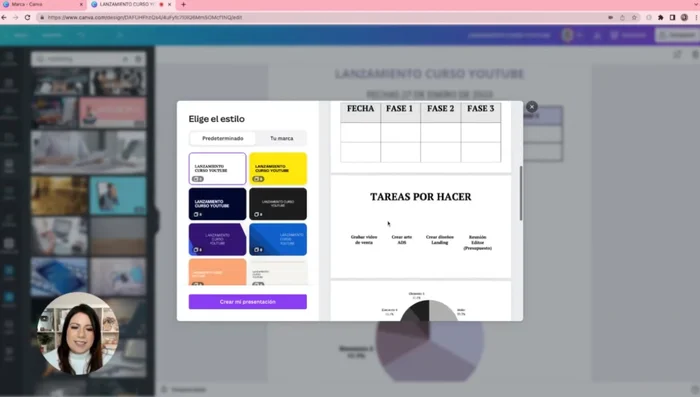
Task: Go back in the browser
Action: coord(4,17)
